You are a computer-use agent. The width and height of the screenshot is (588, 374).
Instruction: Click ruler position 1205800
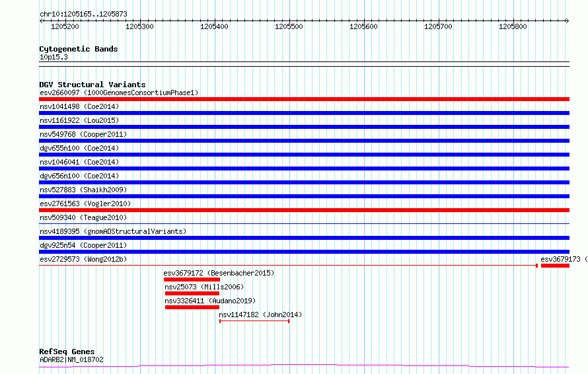tap(513, 26)
